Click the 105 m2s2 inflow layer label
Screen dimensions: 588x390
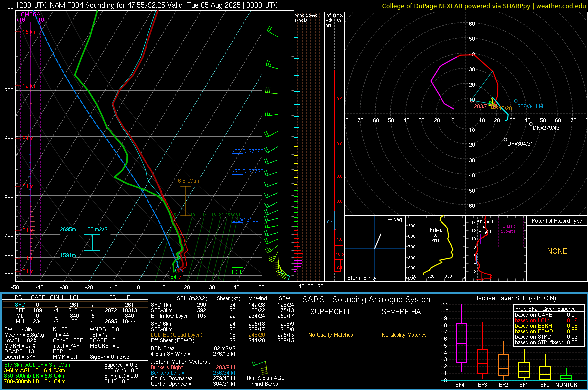(x=96, y=229)
